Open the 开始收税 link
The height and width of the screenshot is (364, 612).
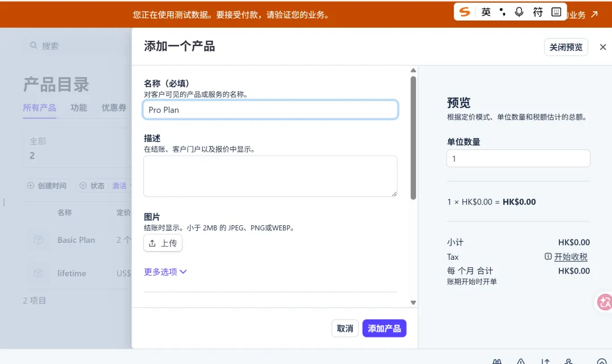coord(571,256)
